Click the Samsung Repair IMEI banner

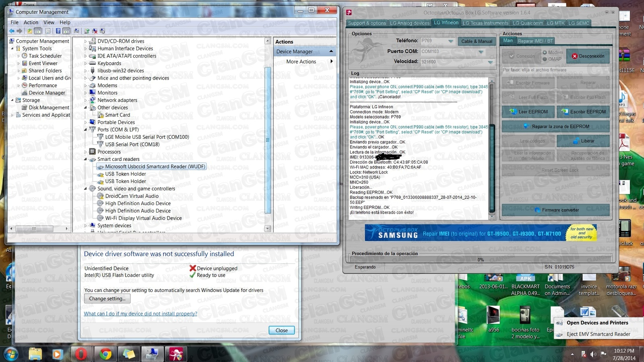[481, 233]
